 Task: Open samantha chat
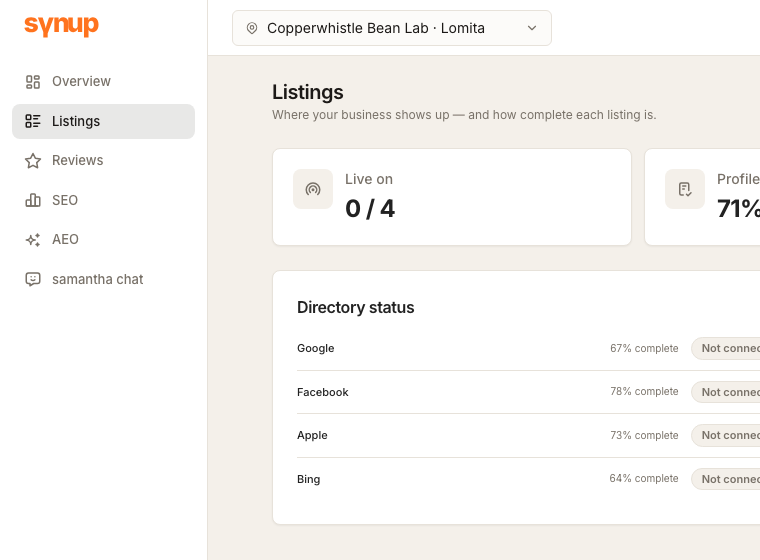pyautogui.click(x=103, y=279)
